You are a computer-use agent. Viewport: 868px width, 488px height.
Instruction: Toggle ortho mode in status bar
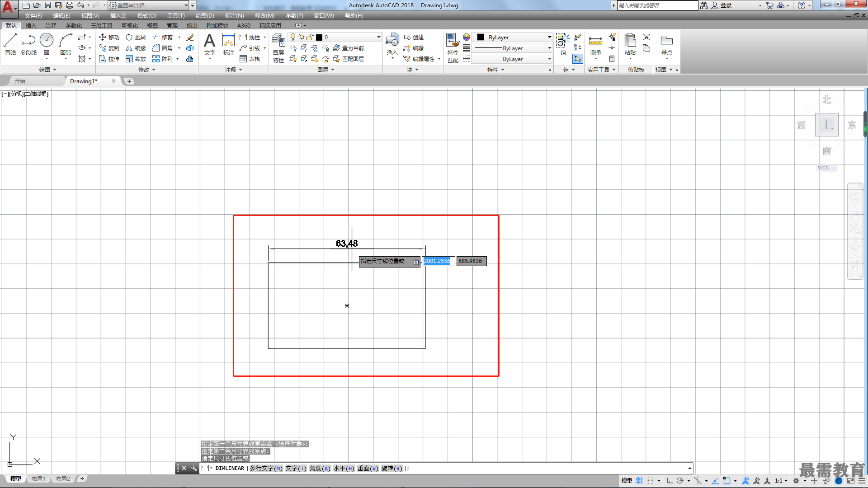[x=670, y=480]
